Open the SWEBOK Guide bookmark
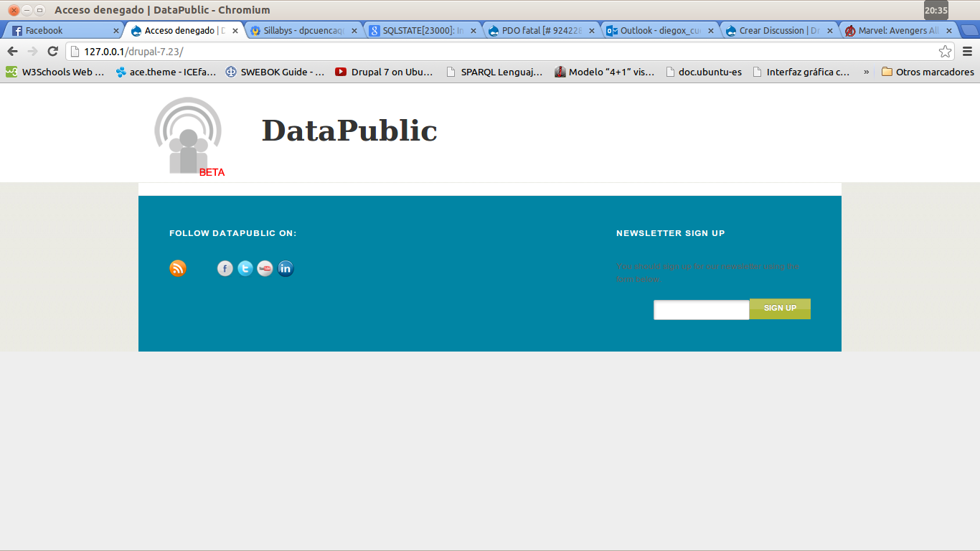 click(275, 72)
